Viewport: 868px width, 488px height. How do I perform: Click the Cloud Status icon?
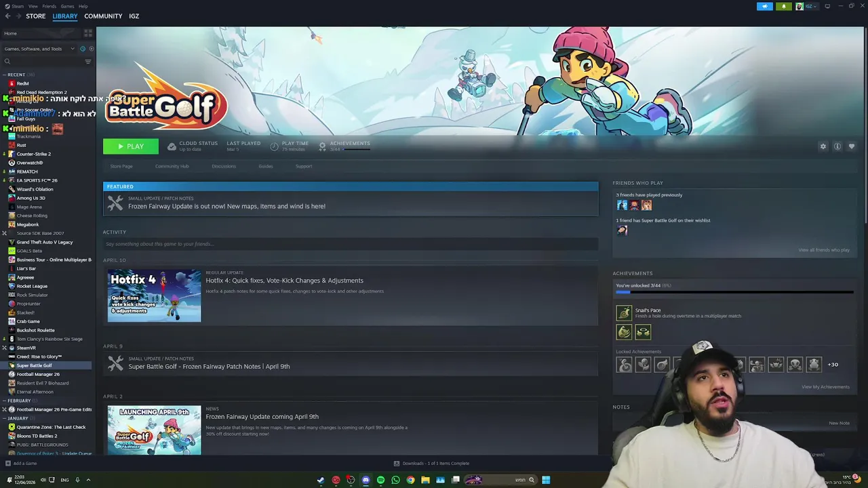pyautogui.click(x=172, y=146)
